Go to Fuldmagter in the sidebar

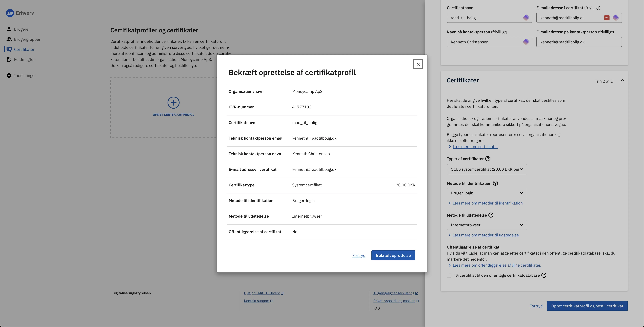pos(24,59)
